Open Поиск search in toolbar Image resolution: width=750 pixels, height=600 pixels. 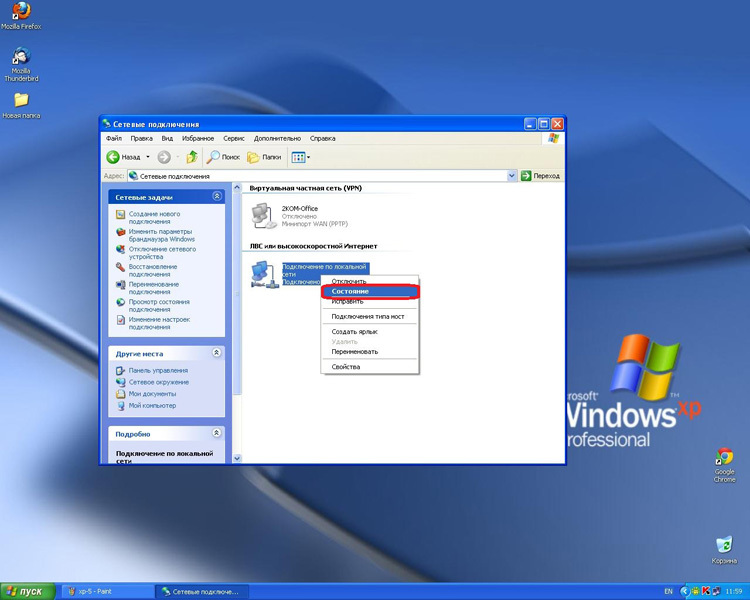click(223, 157)
